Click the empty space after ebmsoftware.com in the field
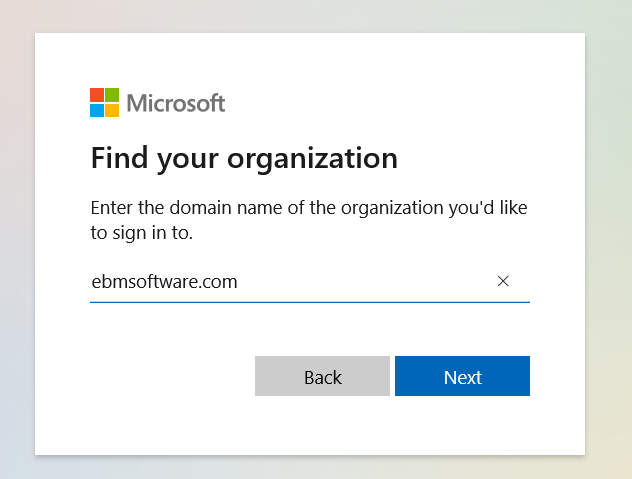Image resolution: width=632 pixels, height=479 pixels. pos(363,281)
